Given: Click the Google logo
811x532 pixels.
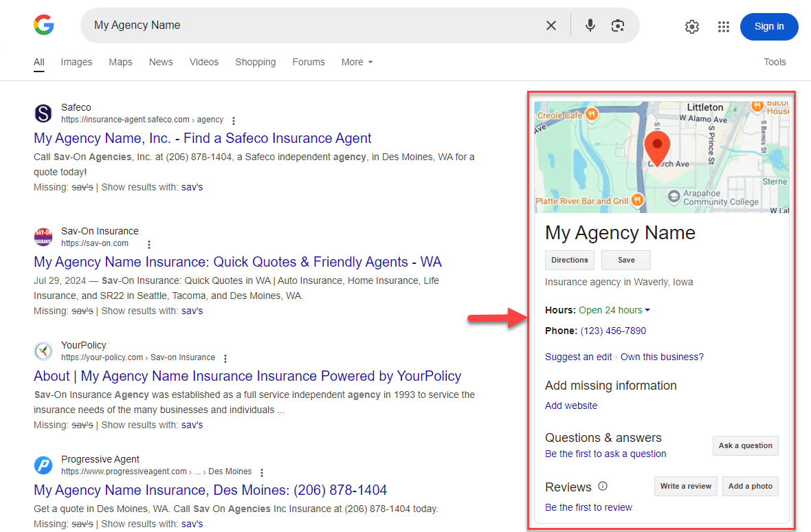Looking at the screenshot, I should [x=44, y=25].
